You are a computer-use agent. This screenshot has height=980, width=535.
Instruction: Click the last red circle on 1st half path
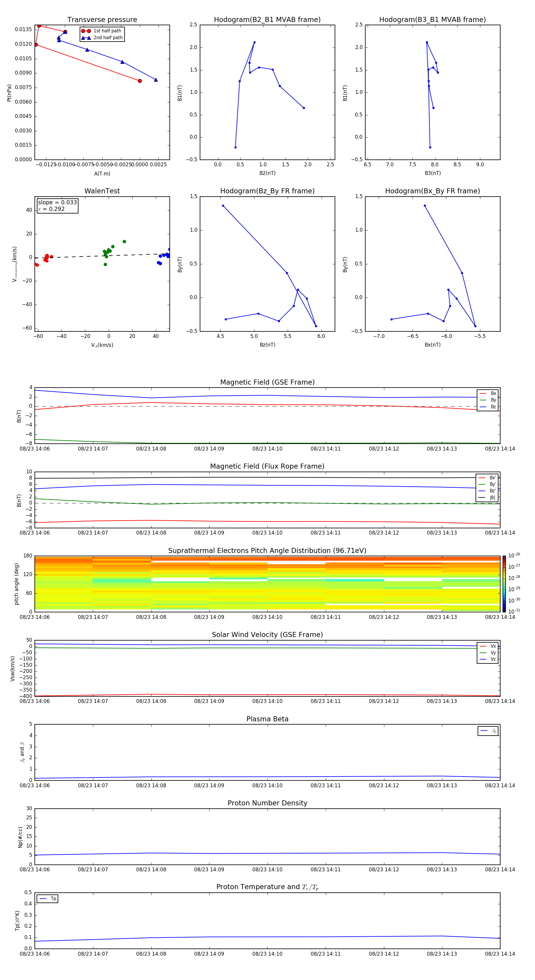[140, 81]
